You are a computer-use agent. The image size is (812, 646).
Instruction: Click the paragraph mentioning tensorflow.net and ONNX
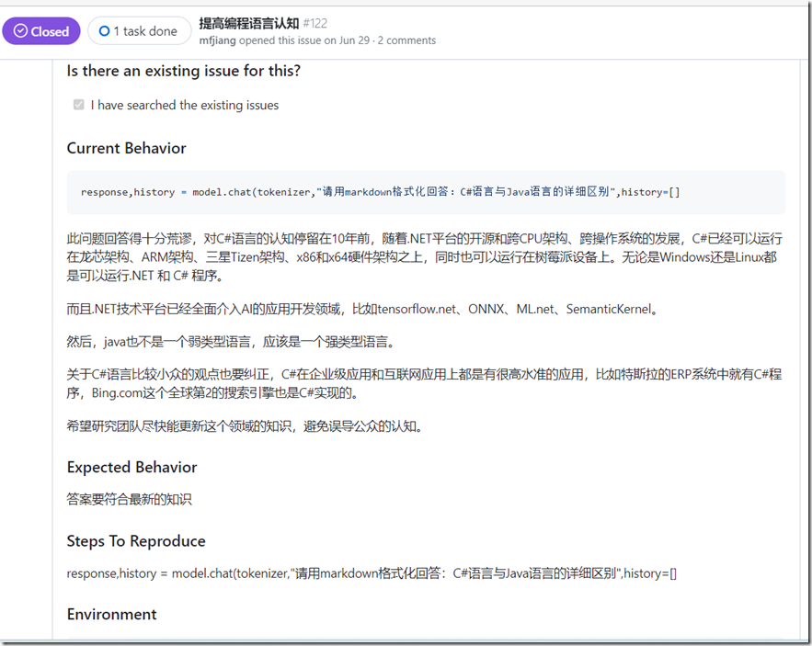[x=362, y=309]
